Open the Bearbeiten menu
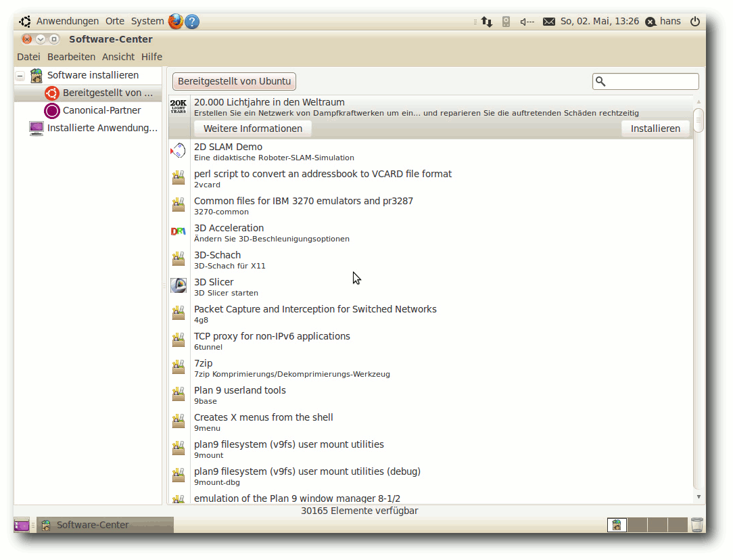The height and width of the screenshot is (560, 733). pos(71,57)
